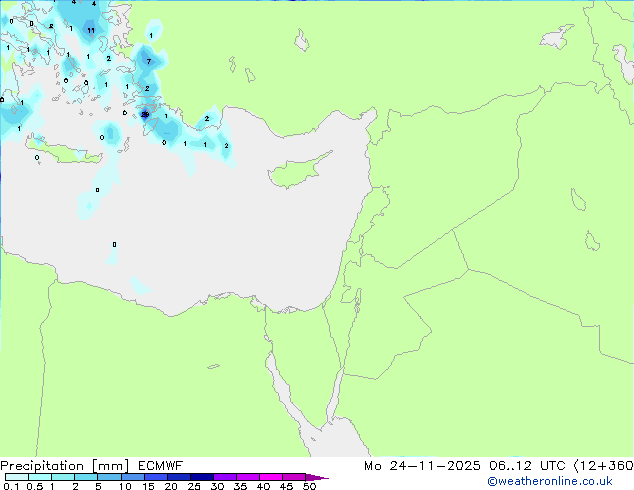This screenshot has width=634, height=490.
Task: Click the '45' legend scale label
Action: point(286,486)
